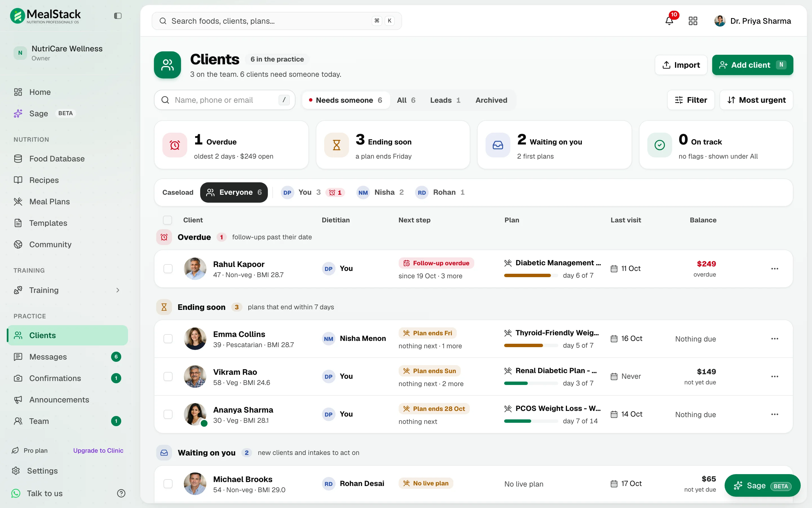Select Rahul Kapoor's checkbox
The height and width of the screenshot is (508, 812).
coord(168,269)
